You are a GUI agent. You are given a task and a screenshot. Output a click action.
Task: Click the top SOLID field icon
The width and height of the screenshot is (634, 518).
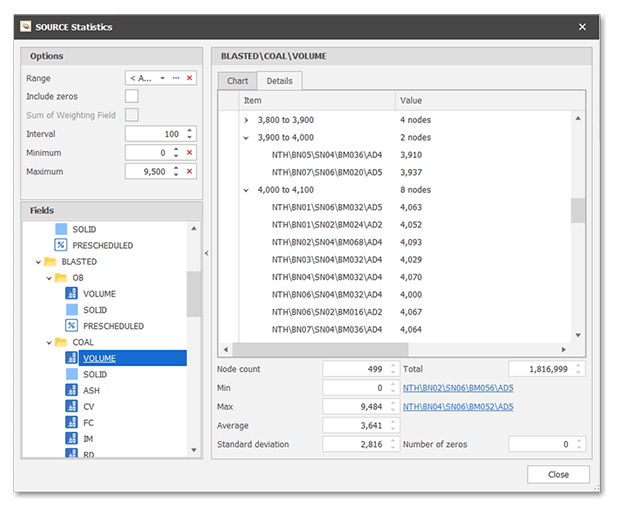61,229
